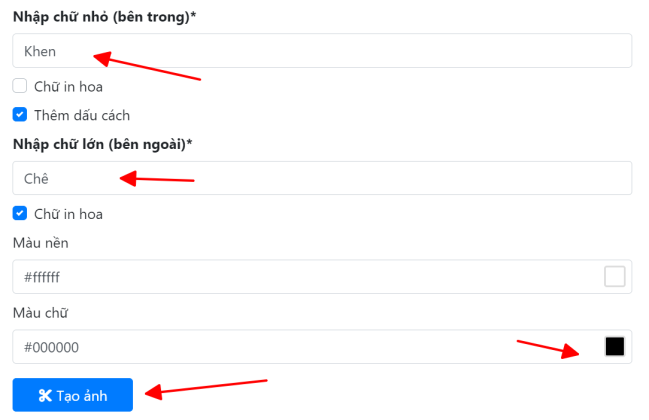
Task: Disable Chữ in hoa for the large text
Action: tap(19, 214)
